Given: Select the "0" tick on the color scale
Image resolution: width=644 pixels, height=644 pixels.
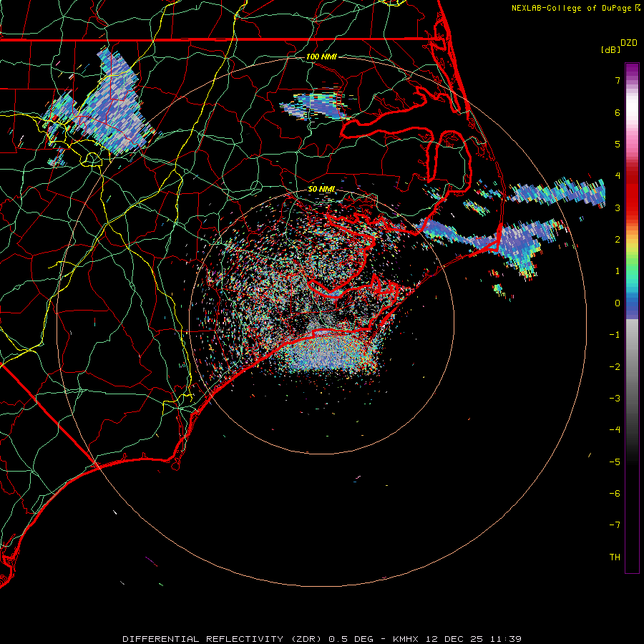Looking at the screenshot, I should [x=618, y=303].
